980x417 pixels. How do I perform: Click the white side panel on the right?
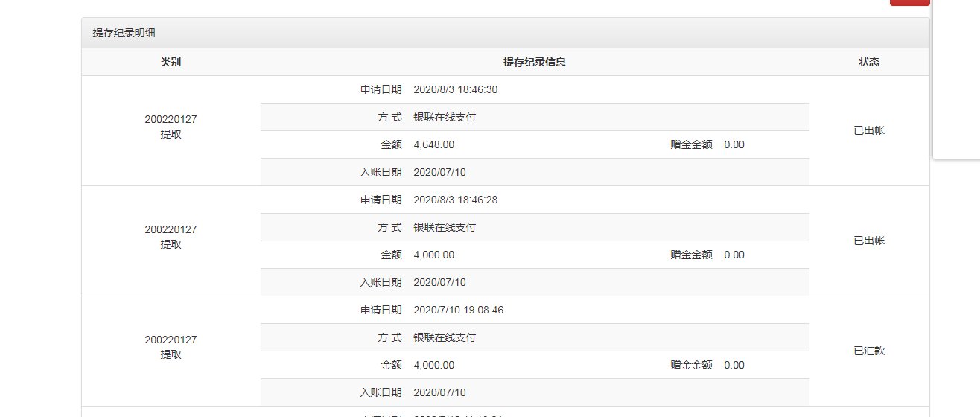[956, 82]
